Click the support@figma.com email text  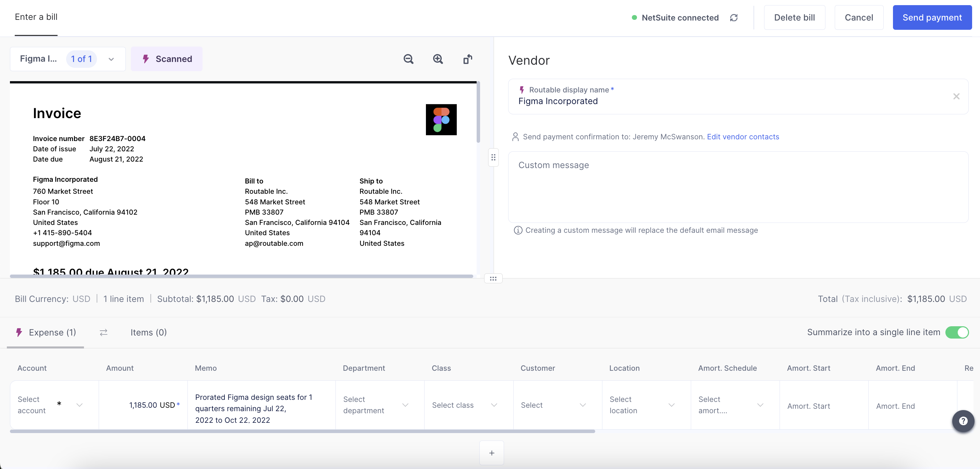coord(66,243)
